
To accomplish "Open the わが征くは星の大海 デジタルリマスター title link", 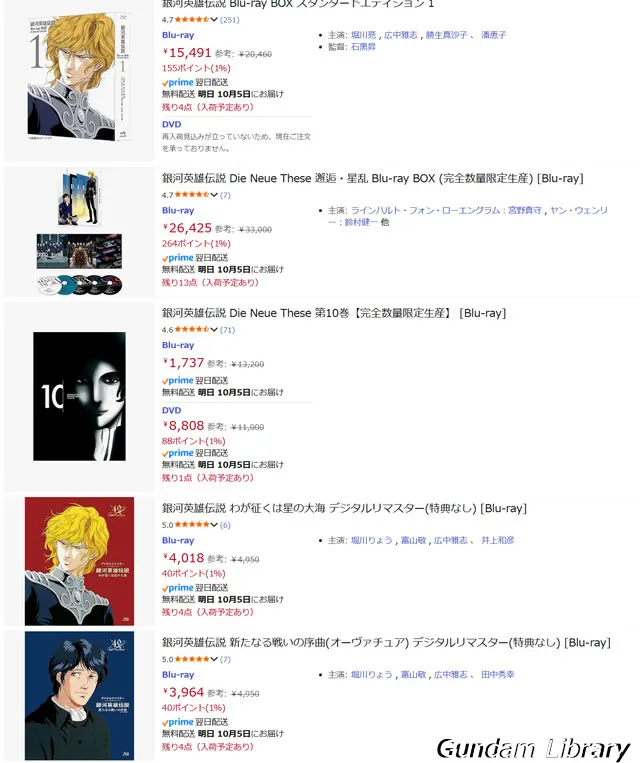I will [344, 509].
